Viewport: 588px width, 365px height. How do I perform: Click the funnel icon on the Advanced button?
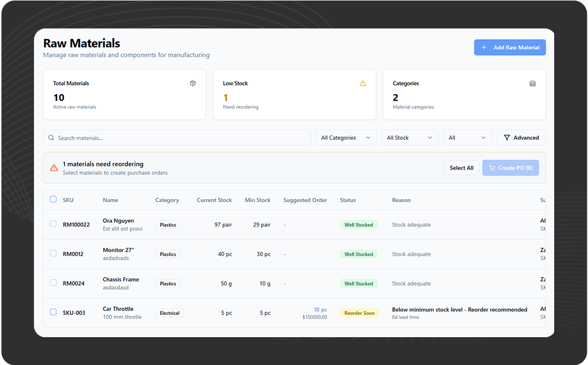point(507,137)
